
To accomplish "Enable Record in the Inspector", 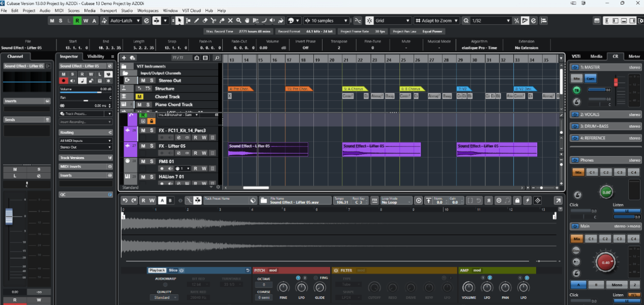I will (x=64, y=80).
